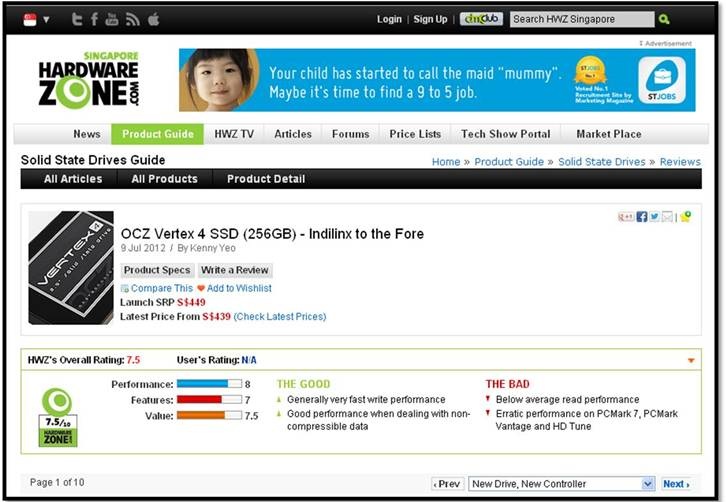
Task: Click the article title OCZ Vertex 4 SSD
Action: (x=272, y=234)
